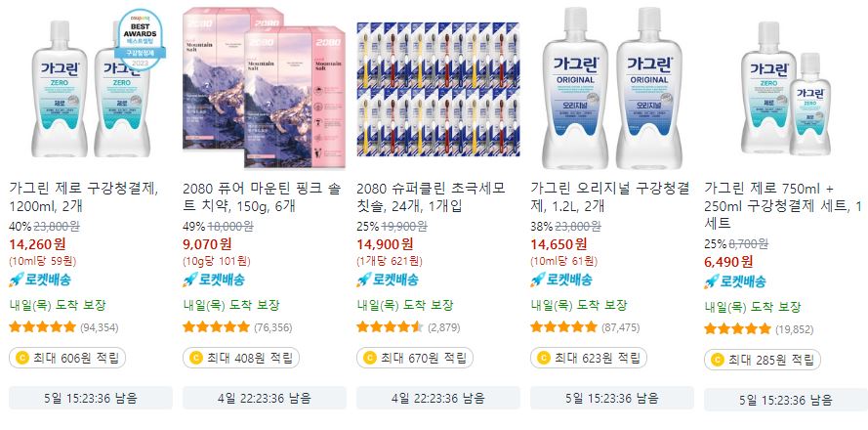Image resolution: width=868 pixels, height=430 pixels.
Task: Open the 가그린 Original two-bottle image
Action: (x=611, y=88)
